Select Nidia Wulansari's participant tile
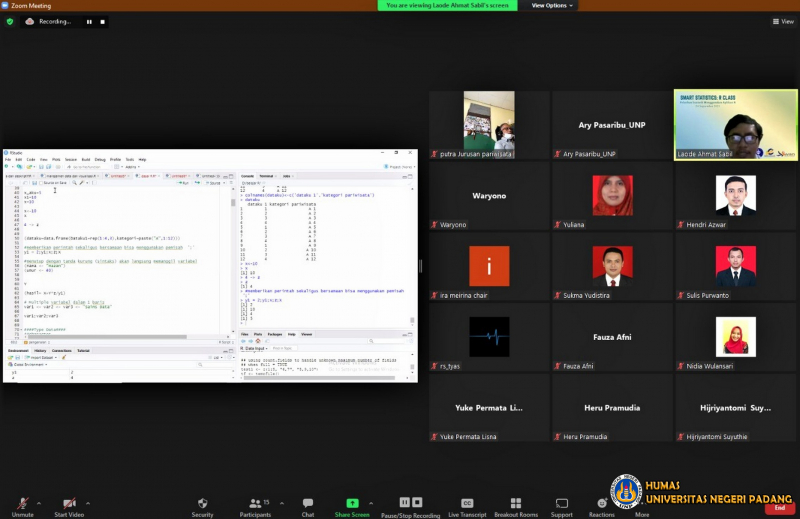The image size is (800, 519). pos(736,337)
